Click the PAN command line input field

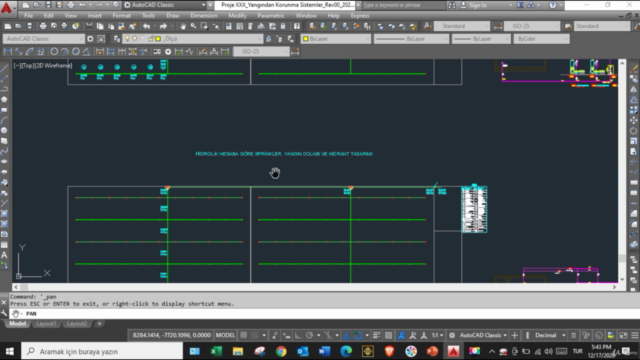[x=324, y=314]
